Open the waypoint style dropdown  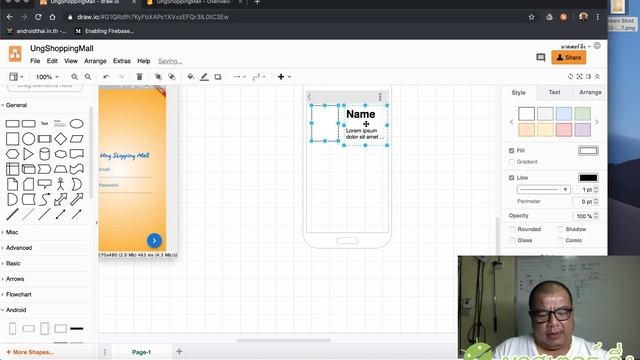[x=259, y=77]
